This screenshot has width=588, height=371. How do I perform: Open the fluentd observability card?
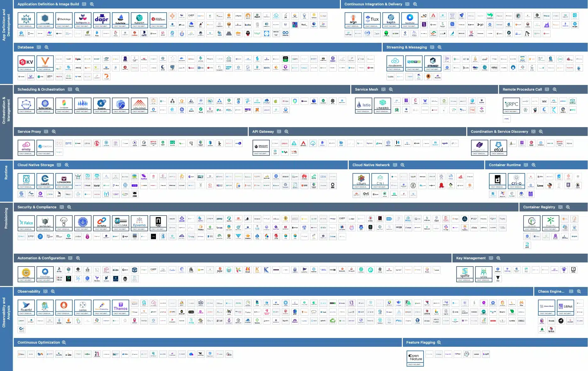click(x=26, y=307)
